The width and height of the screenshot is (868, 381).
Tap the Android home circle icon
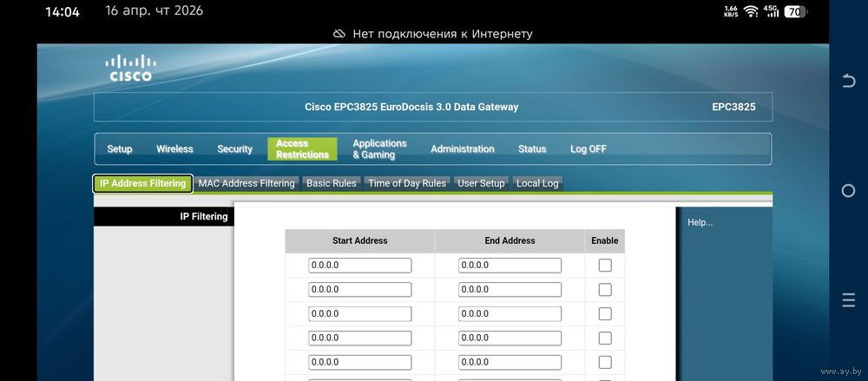coord(849,190)
